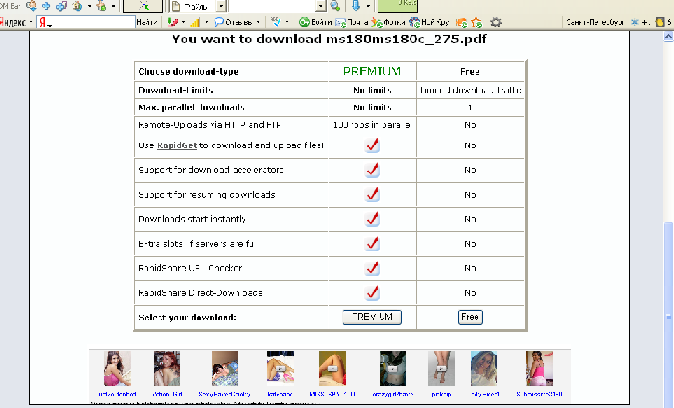Click the yellow traffic icon

660,22
